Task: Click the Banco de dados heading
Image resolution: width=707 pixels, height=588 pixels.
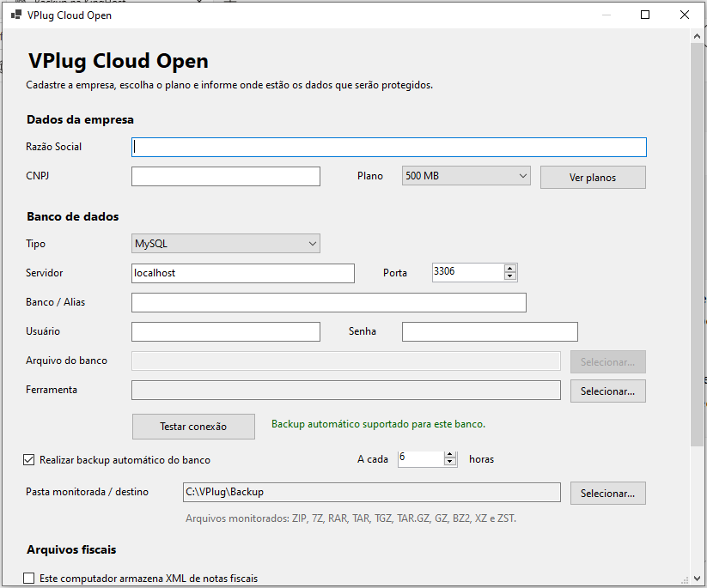Action: click(x=73, y=216)
